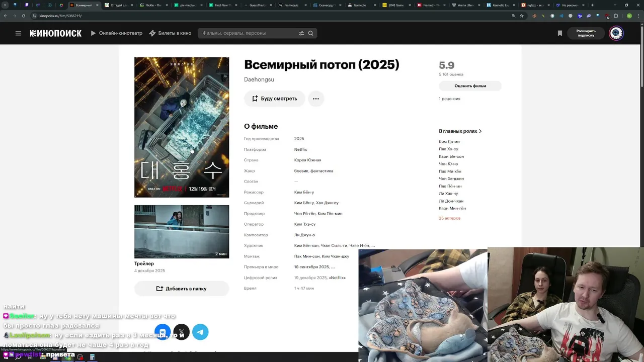The image size is (644, 362).
Task: Open the '18 сентября 2025' premiere link
Action: tap(311, 267)
